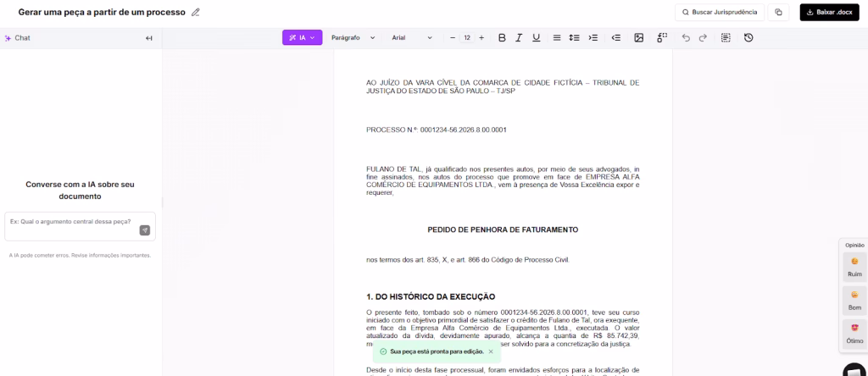Click 'Gerar uma peça a partir de um processo' title

pos(102,12)
